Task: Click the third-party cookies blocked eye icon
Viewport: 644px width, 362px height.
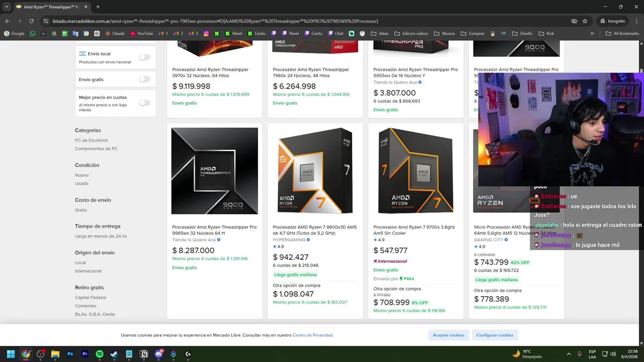Action: 574,21
